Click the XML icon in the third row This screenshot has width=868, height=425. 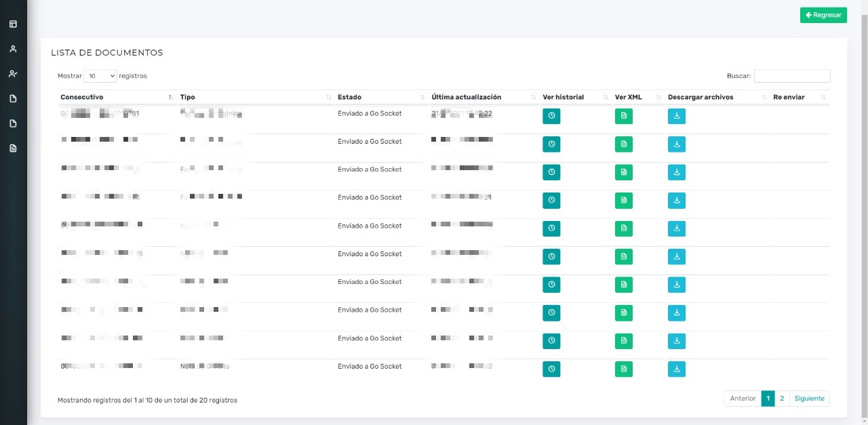click(624, 172)
